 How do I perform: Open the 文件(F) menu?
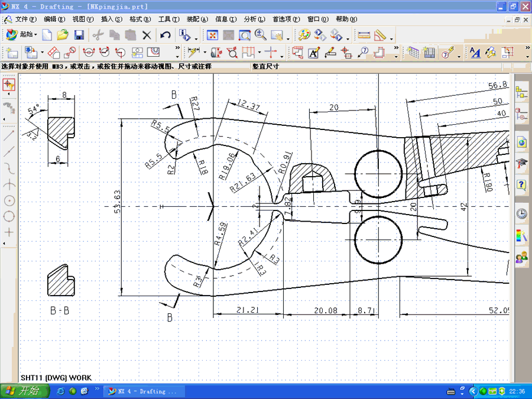point(26,20)
